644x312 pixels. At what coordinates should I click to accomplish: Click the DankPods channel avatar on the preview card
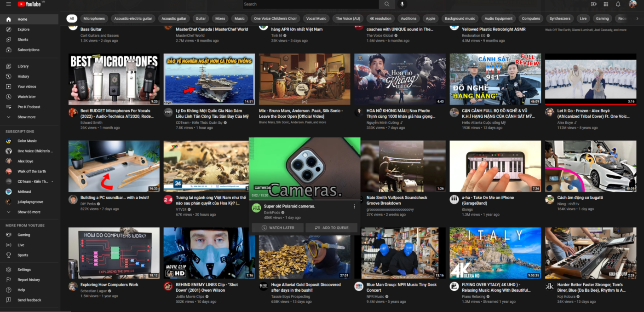pos(256,208)
